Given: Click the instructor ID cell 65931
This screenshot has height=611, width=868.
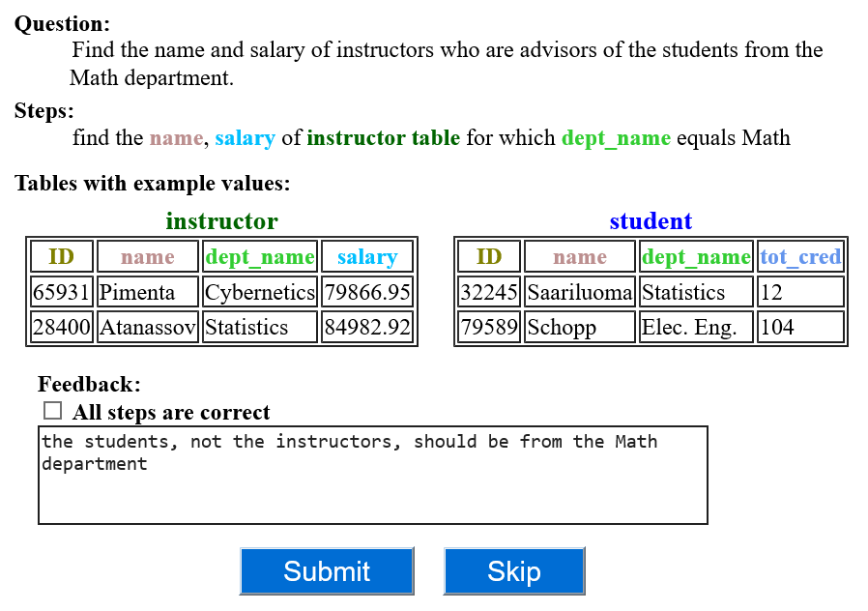Looking at the screenshot, I should (61, 292).
